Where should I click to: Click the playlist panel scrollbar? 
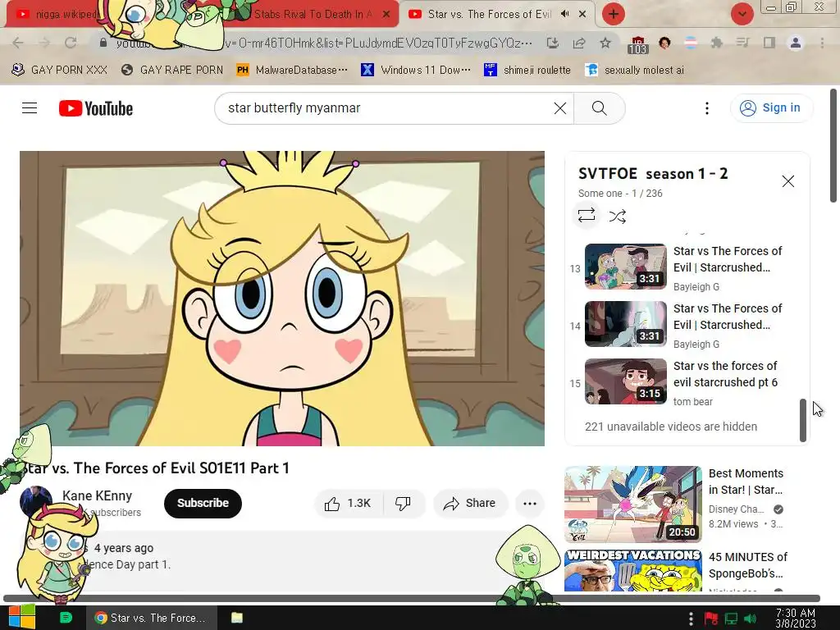[x=802, y=420]
